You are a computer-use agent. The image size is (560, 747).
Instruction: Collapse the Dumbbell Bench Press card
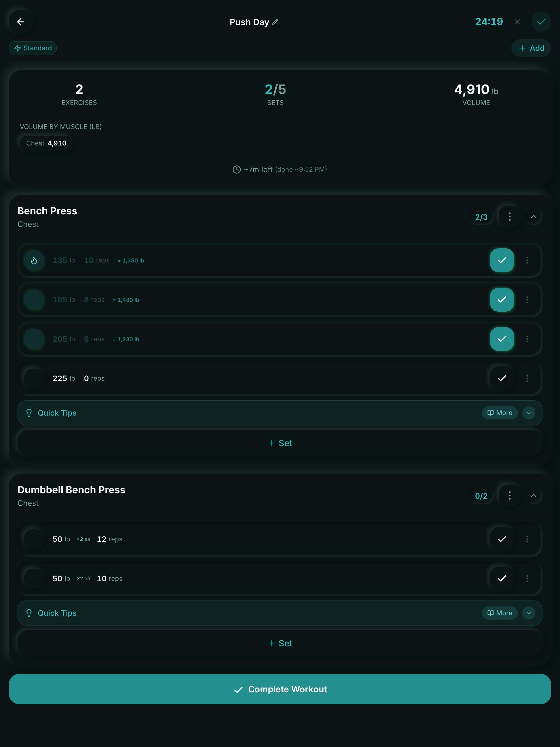(534, 496)
